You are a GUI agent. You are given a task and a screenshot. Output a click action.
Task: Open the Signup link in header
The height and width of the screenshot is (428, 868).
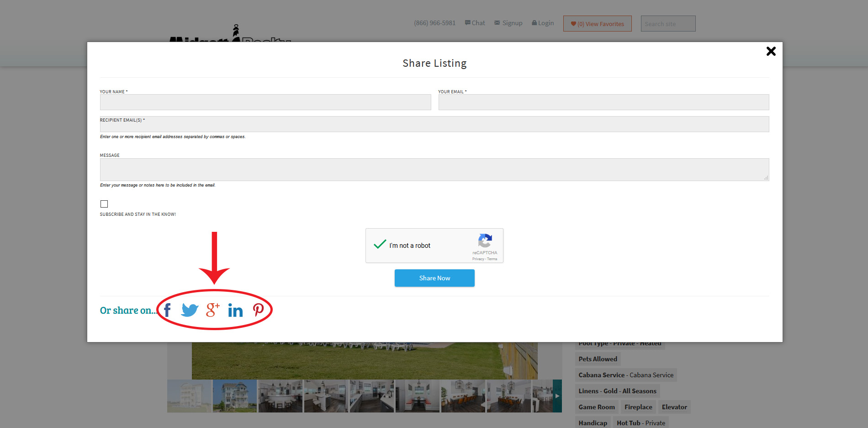(x=508, y=23)
